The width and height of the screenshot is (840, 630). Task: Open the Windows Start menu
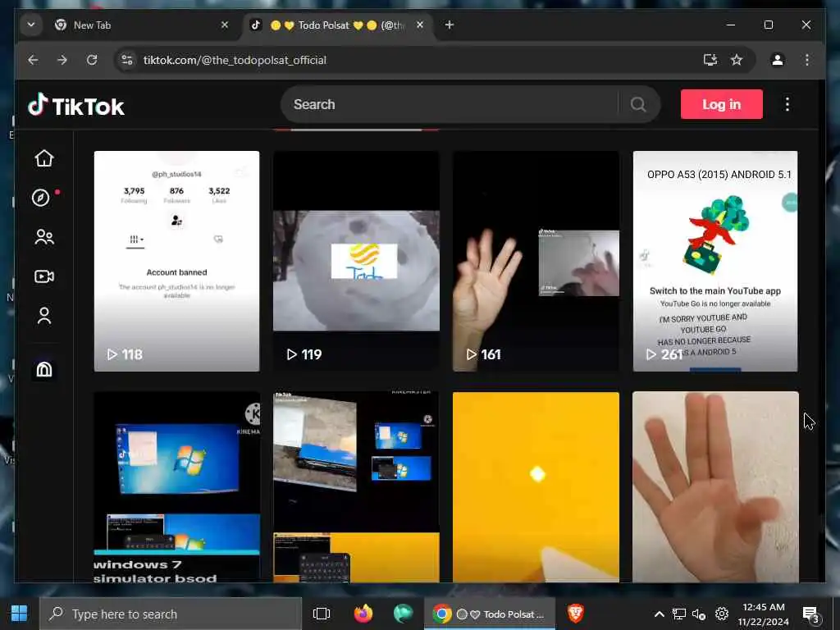[20, 614]
